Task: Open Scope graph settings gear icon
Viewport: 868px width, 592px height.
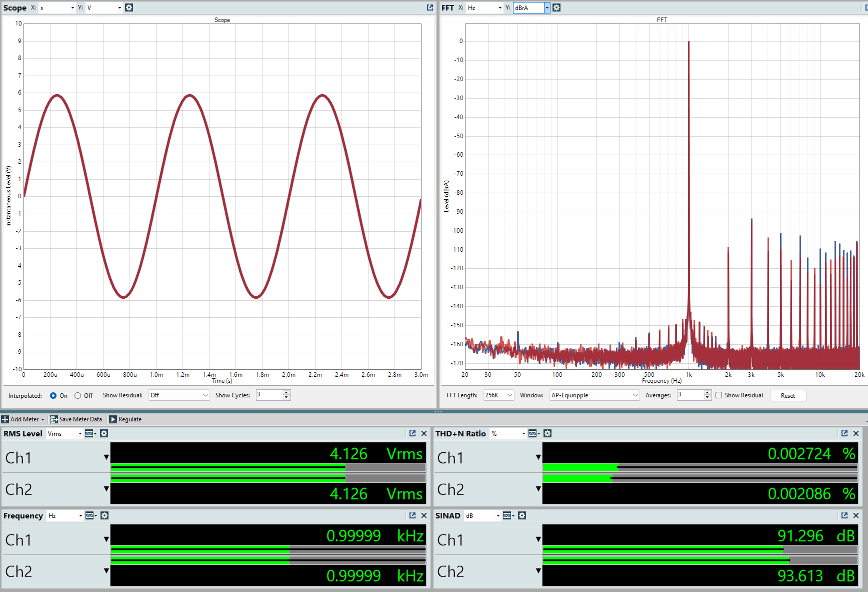Action: pos(129,8)
